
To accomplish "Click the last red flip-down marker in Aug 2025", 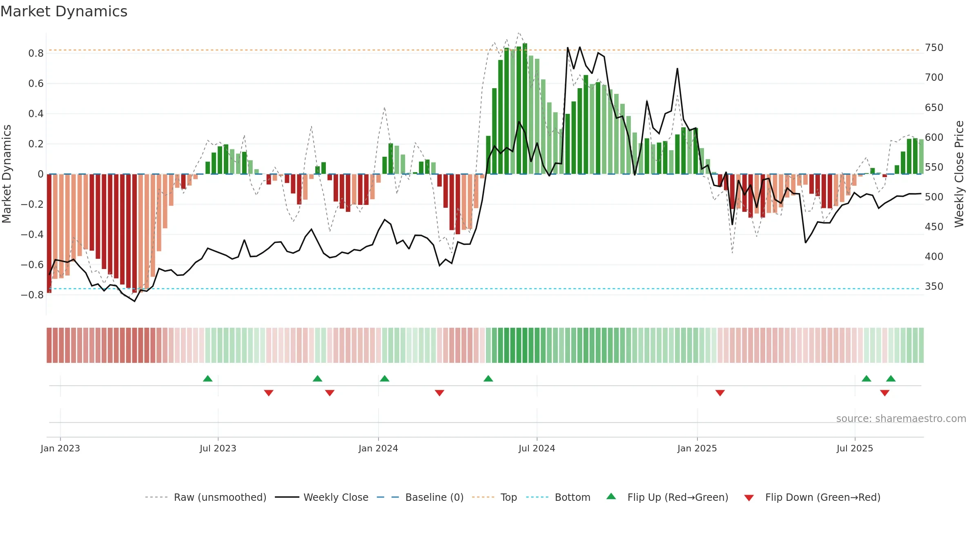I will pos(884,393).
